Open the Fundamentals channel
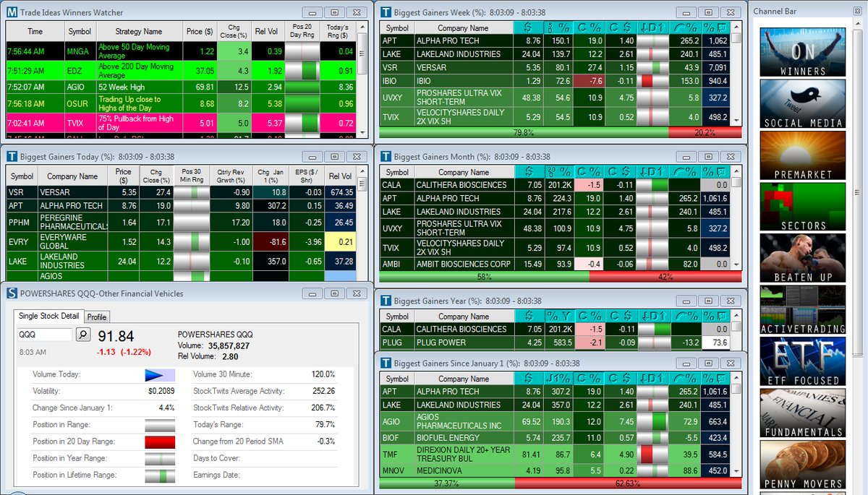This screenshot has width=868, height=495. (x=802, y=413)
